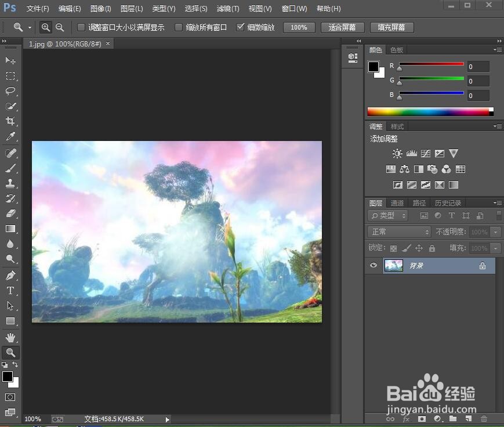Open the 滤镜(T) menu
The width and height of the screenshot is (504, 427).
[x=228, y=9]
